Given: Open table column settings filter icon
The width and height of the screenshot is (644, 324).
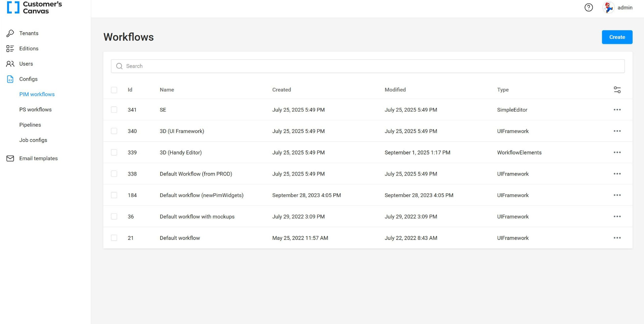Looking at the screenshot, I should click(617, 90).
